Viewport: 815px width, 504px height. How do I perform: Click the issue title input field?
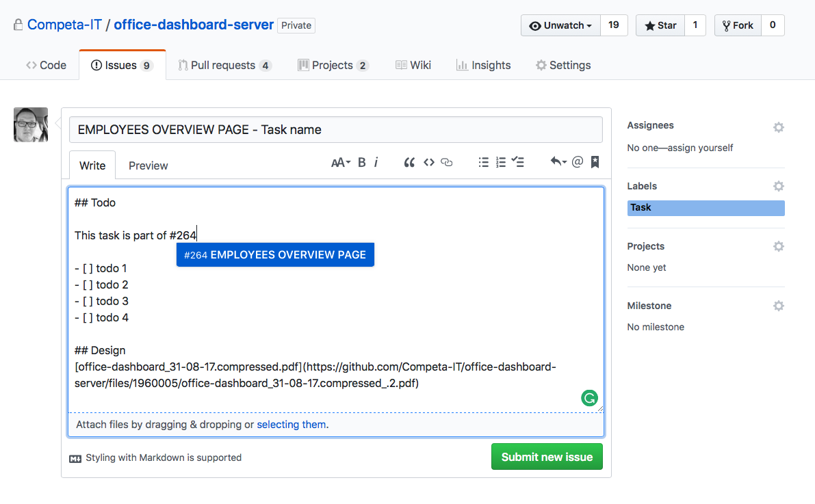point(336,130)
